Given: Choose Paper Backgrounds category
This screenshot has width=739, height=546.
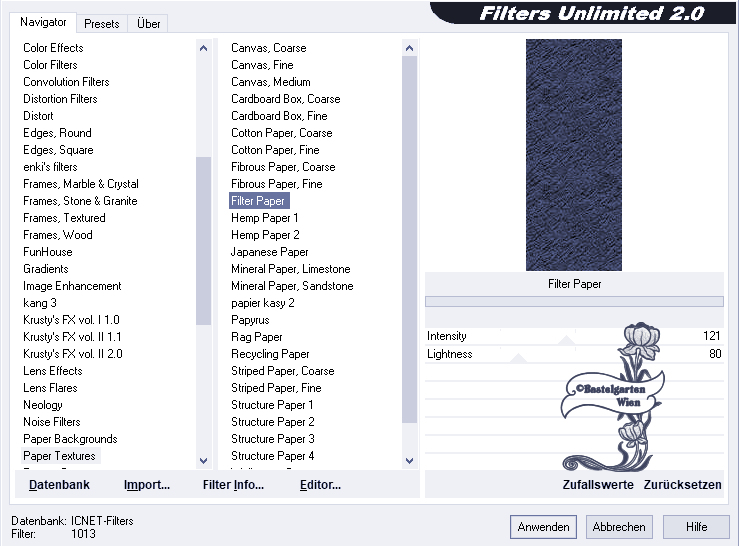Looking at the screenshot, I should 70,438.
